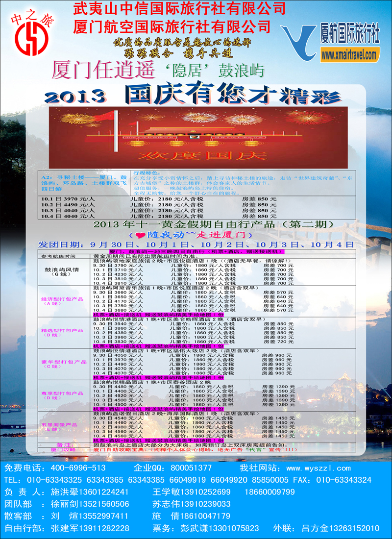Click the heading 厦门航空国际旅行社有限公司
392x539 pixels.
(x=171, y=26)
